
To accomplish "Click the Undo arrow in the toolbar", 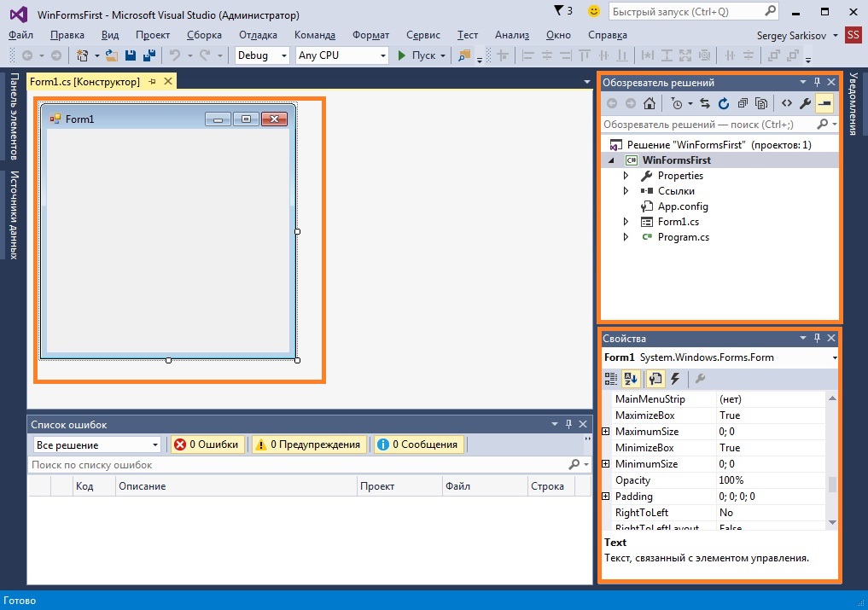I will [x=175, y=55].
